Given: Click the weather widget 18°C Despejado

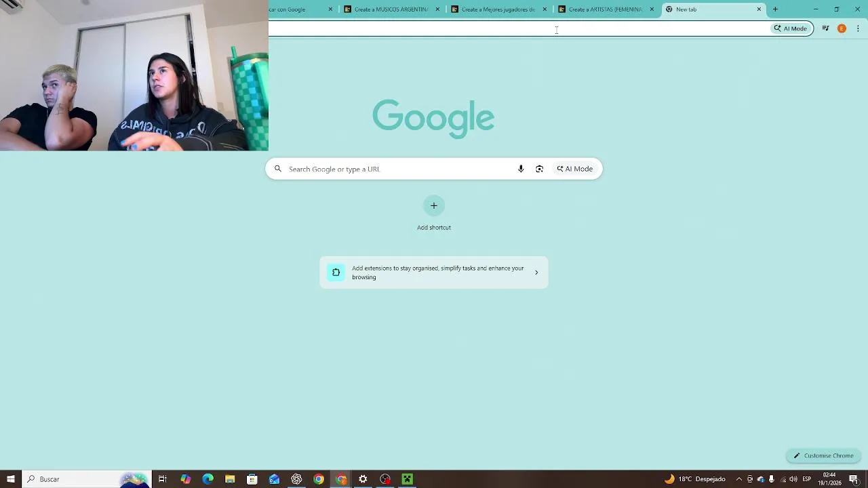Looking at the screenshot, I should [695, 479].
